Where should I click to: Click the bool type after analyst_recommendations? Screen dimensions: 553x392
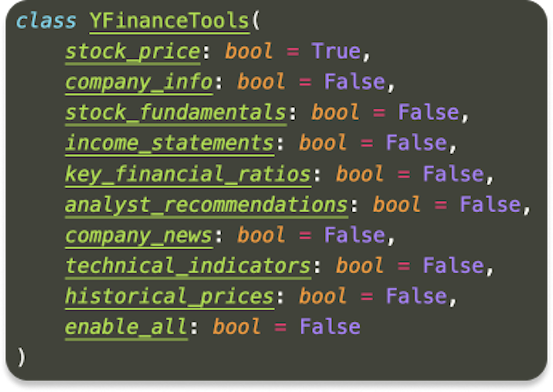[397, 204]
